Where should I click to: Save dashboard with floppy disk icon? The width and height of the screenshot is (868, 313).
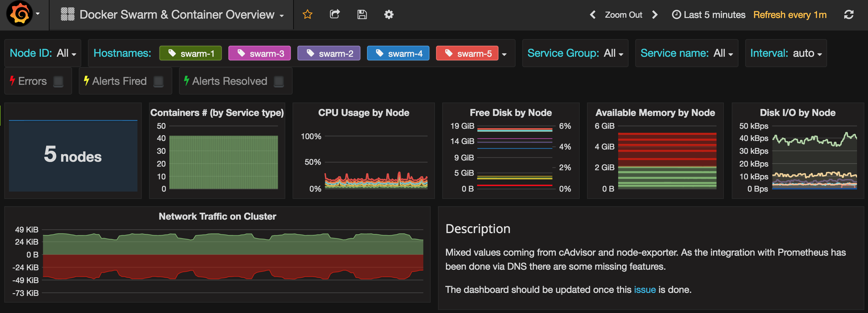tap(362, 14)
